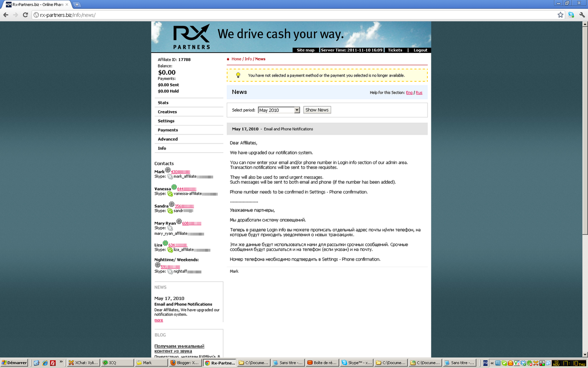Go to Home in the breadcrumb

236,59
